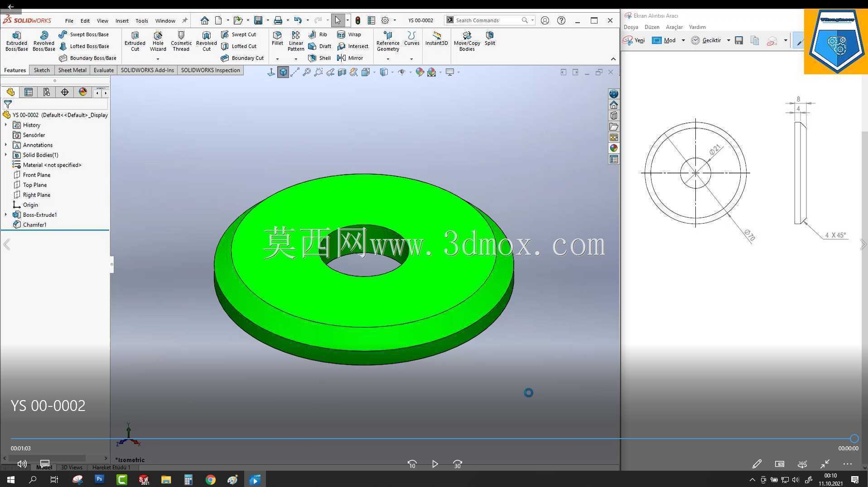Viewport: 868px width, 487px height.
Task: Open the Insert menu
Action: click(122, 21)
